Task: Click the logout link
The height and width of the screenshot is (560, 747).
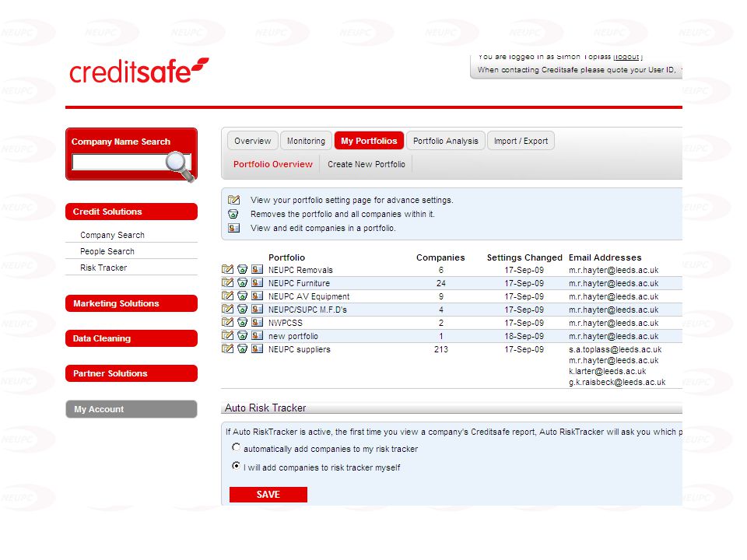Action: (627, 57)
